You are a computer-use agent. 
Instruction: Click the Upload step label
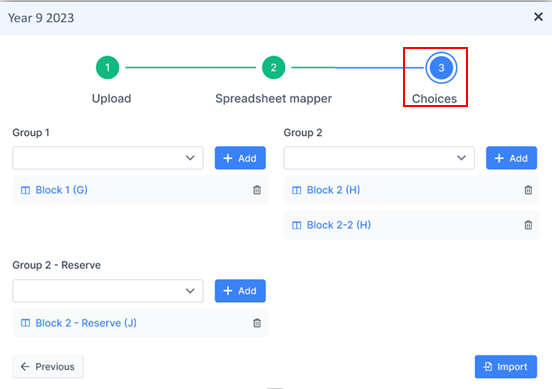pyautogui.click(x=112, y=98)
